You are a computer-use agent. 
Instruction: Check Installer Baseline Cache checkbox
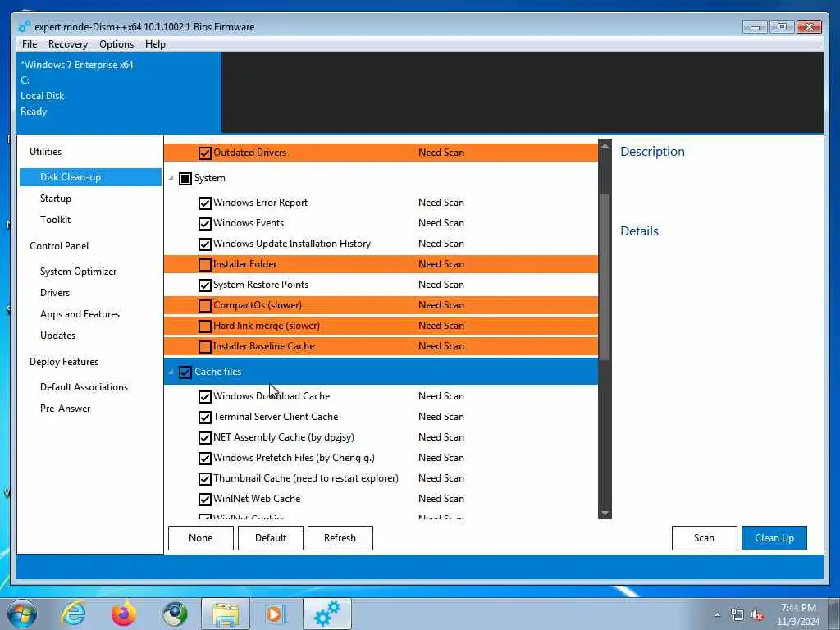click(204, 347)
